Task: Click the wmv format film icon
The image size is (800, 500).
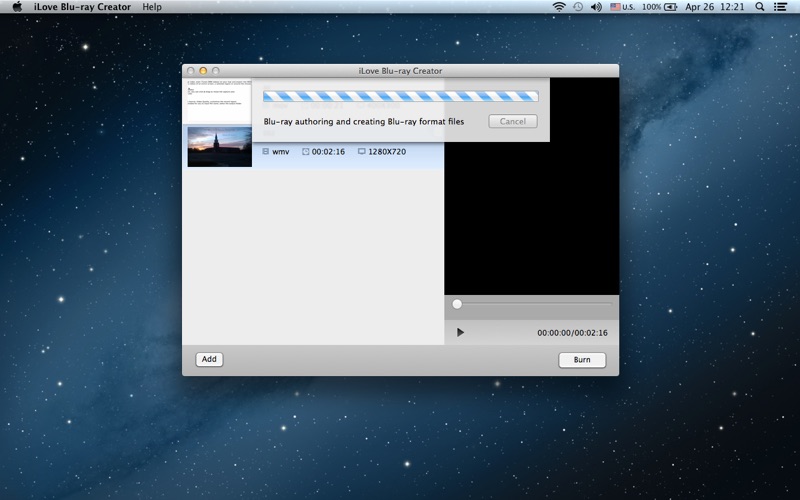Action: coord(265,152)
